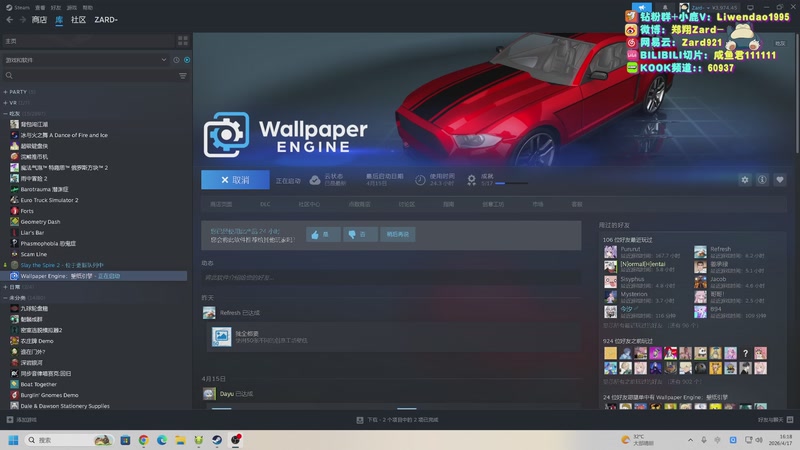Toggle the recent activity clock filter
800x450 pixels.
177,60
